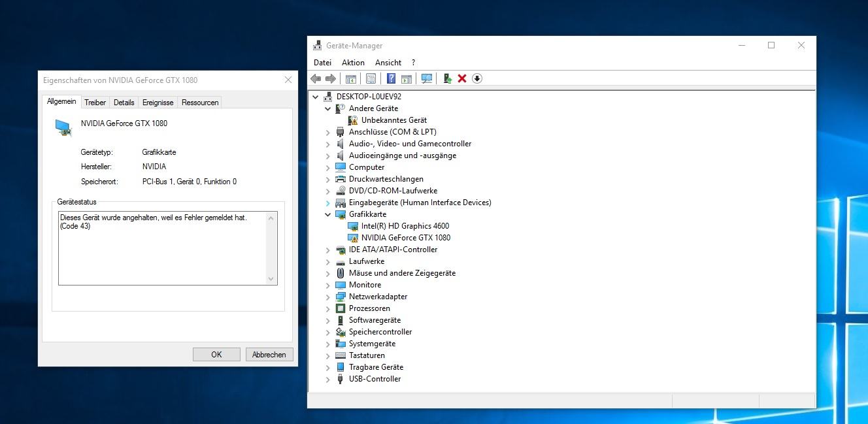Image resolution: width=868 pixels, height=424 pixels.
Task: Click the Abbrechen button
Action: 269,354
